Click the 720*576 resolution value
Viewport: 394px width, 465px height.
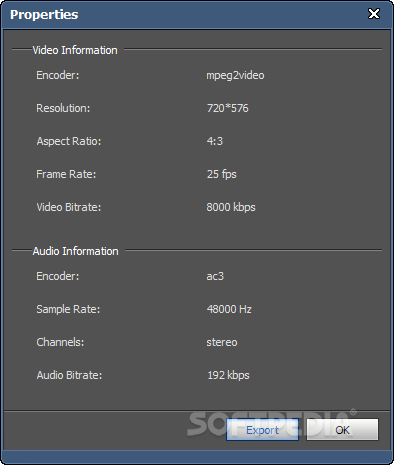tap(228, 108)
